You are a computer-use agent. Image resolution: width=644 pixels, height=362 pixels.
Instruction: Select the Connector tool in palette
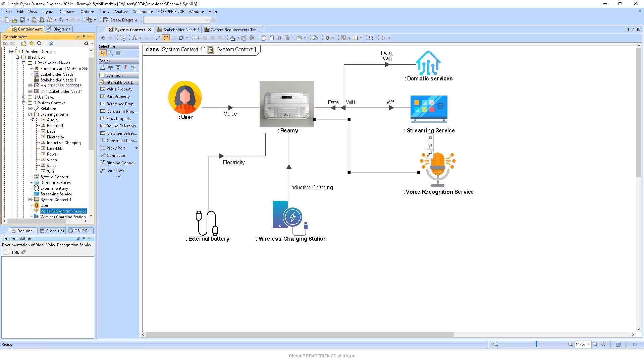coord(116,156)
